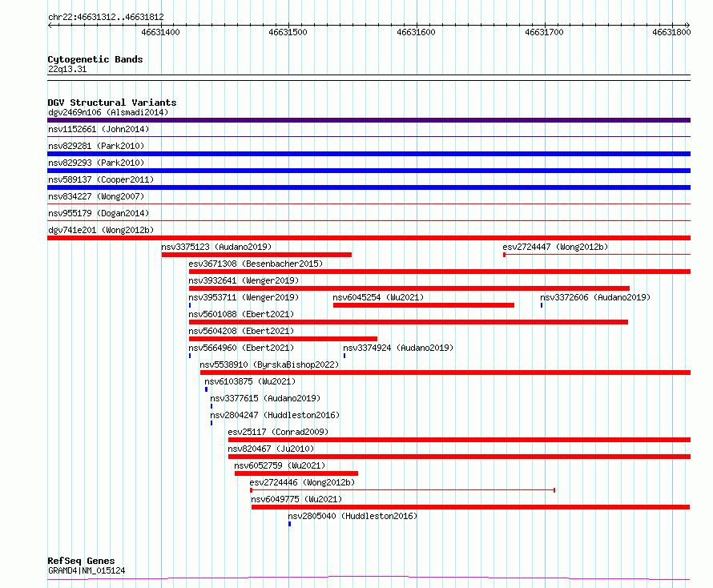The width and height of the screenshot is (713, 588).
Task: Open variant nsv1152661 (John2014)
Action: [99, 129]
